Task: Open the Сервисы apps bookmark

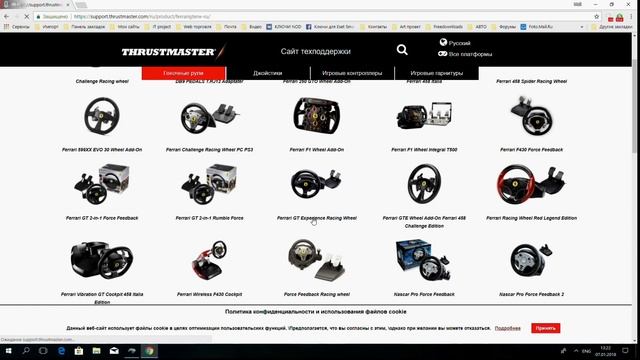Action: click(17, 27)
